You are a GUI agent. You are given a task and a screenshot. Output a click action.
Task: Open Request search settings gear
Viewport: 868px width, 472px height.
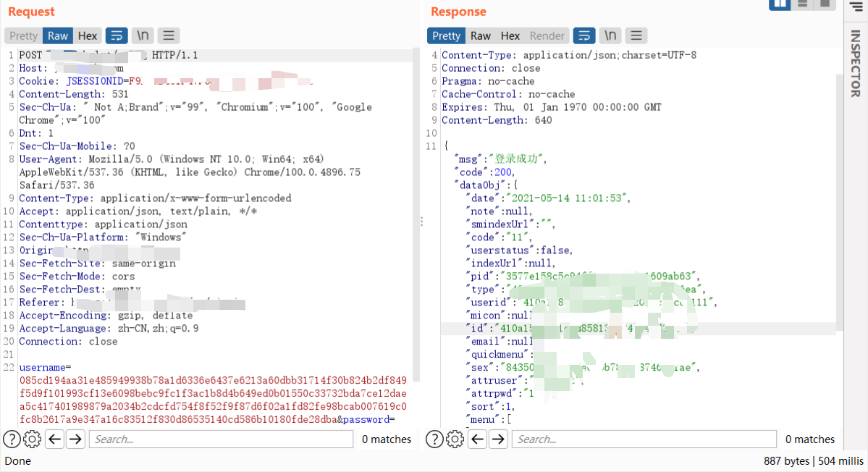(32, 439)
